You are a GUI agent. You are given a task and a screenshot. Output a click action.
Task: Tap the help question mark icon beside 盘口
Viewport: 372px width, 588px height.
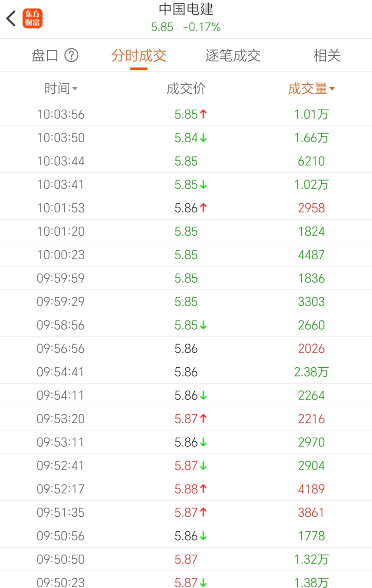click(x=71, y=55)
